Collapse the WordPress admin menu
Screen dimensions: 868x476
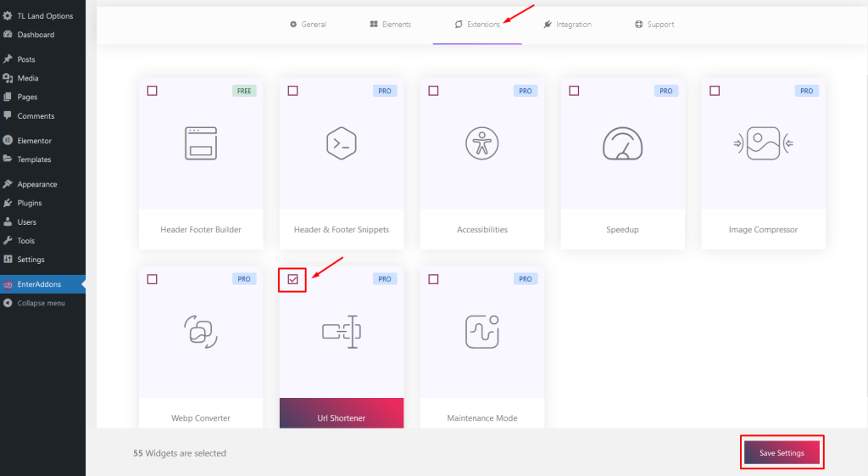(x=42, y=303)
